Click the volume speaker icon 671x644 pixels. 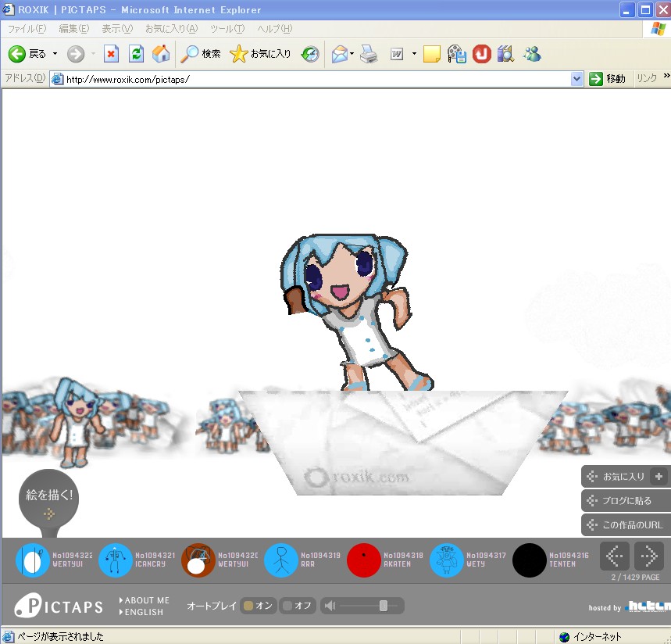(330, 606)
